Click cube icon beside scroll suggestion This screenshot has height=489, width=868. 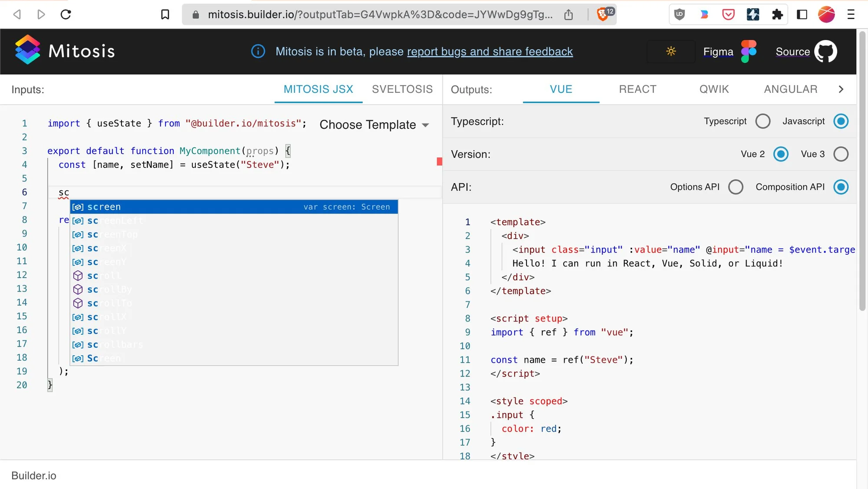click(78, 276)
